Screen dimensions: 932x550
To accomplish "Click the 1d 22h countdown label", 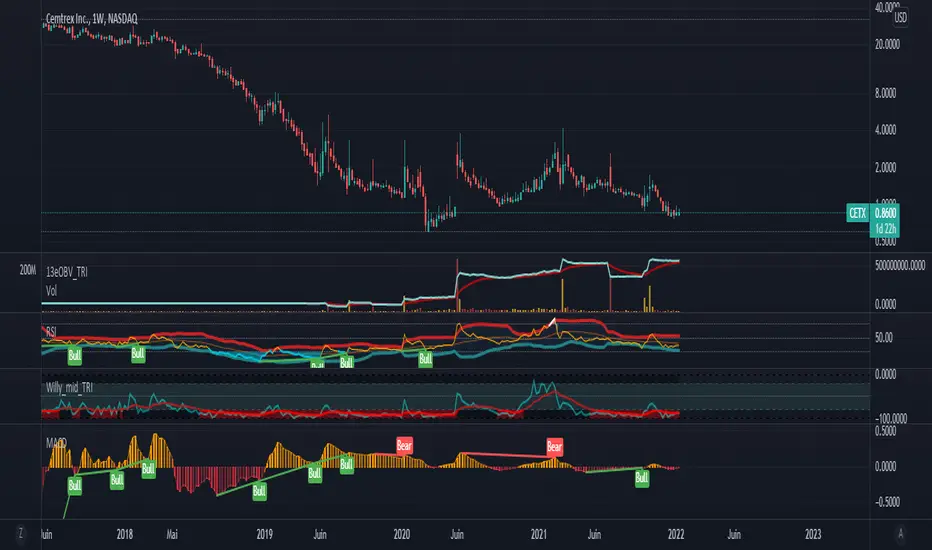I will (x=885, y=228).
